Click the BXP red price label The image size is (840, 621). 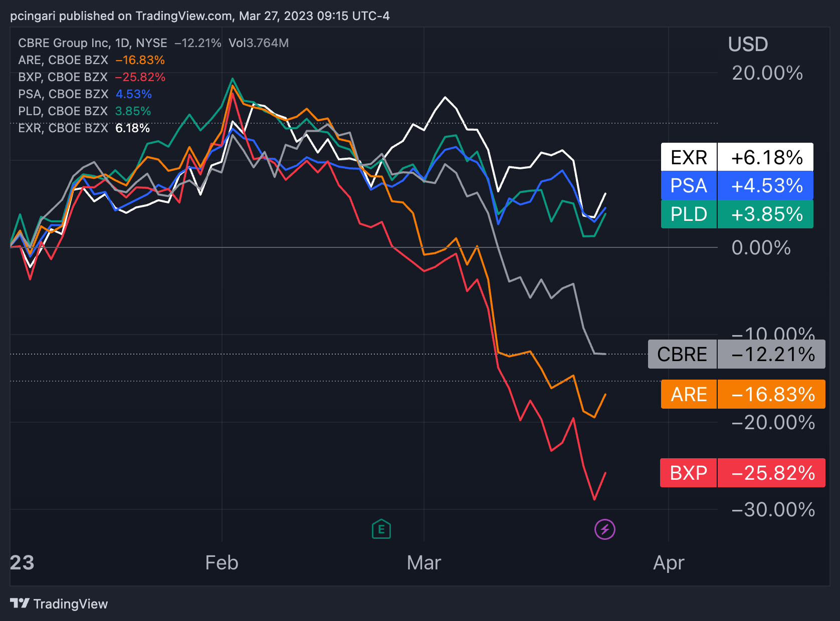click(743, 473)
